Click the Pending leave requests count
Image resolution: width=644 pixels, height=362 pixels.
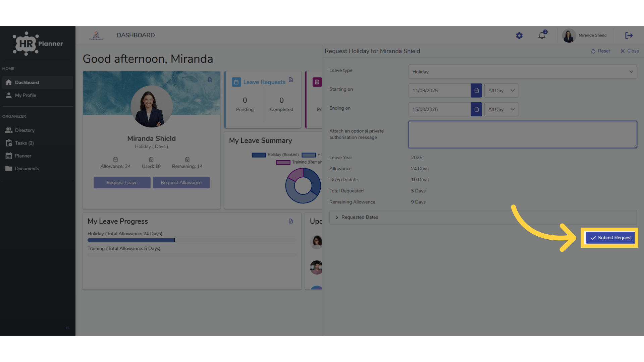245,100
